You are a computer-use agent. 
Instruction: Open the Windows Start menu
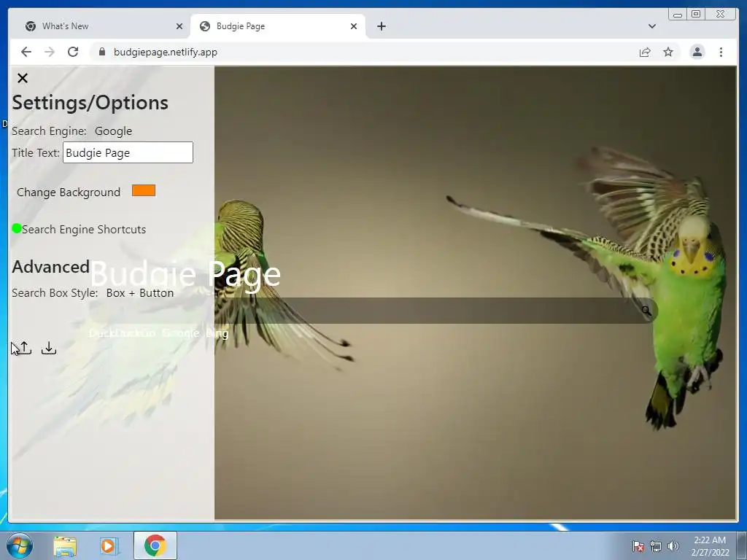[x=20, y=545]
